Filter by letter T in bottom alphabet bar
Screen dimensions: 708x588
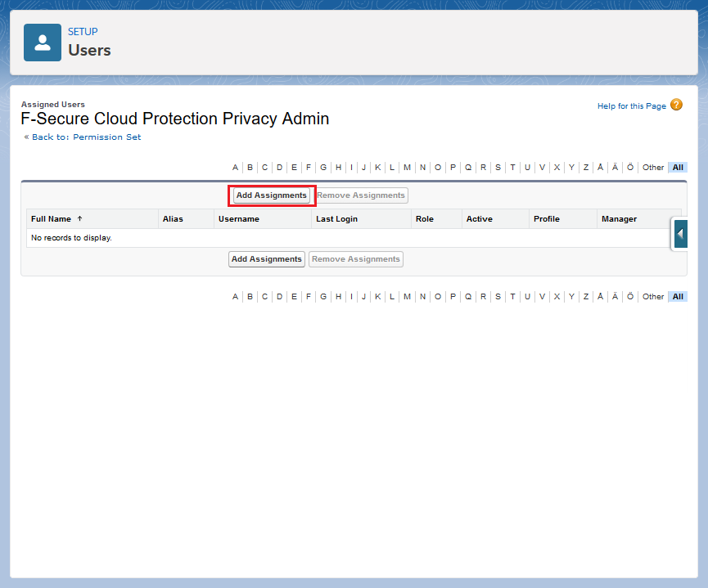click(x=512, y=297)
